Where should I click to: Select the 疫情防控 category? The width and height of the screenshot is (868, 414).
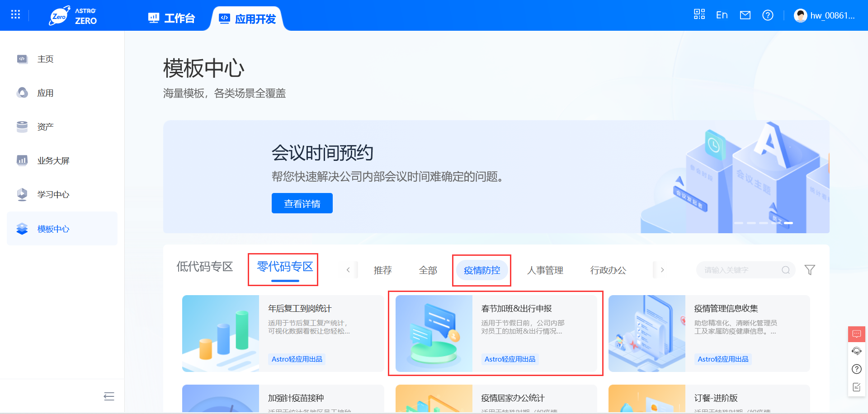click(481, 270)
